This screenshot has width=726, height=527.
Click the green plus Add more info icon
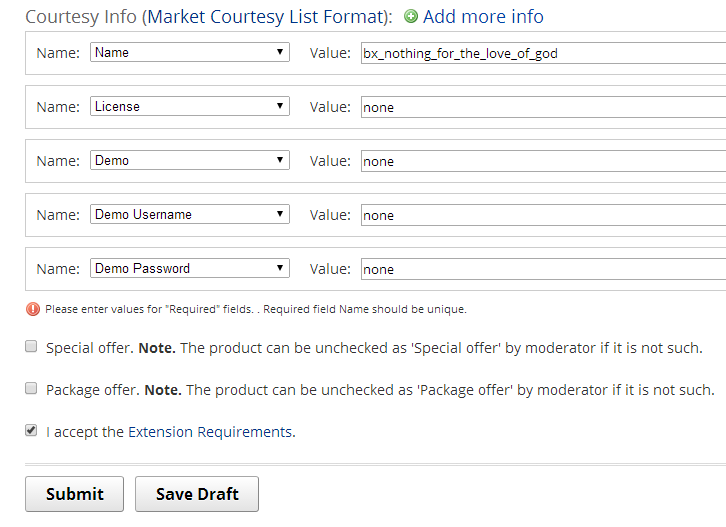(411, 17)
